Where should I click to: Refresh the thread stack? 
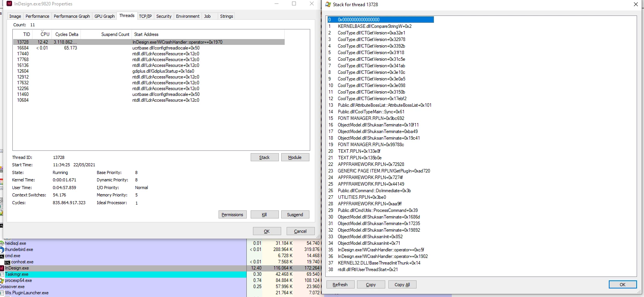[340, 285]
